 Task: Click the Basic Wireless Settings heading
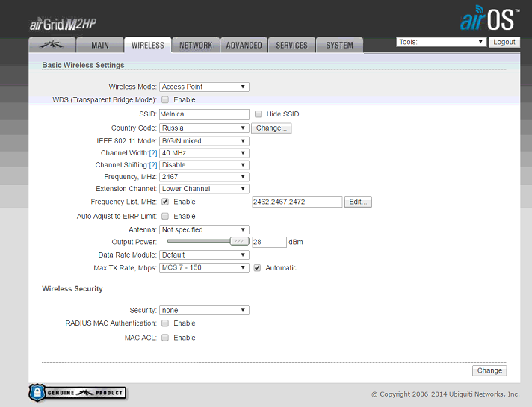83,65
